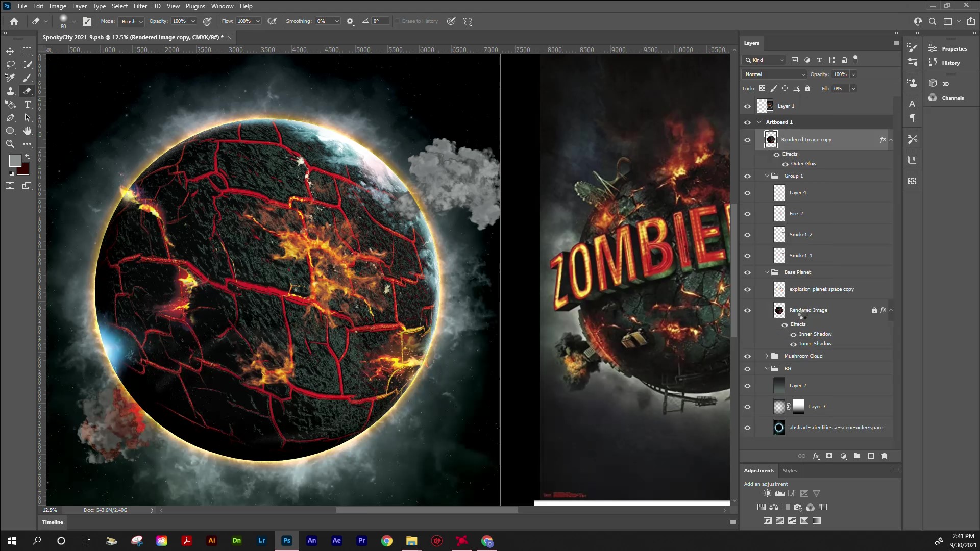Click the background color swatch
The width and height of the screenshot is (980, 551).
24,170
